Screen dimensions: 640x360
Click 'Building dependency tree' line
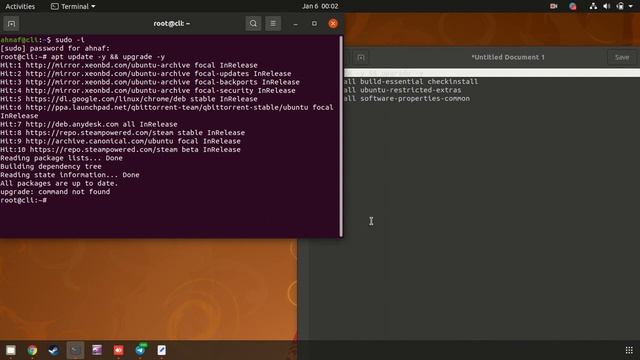[51, 167]
